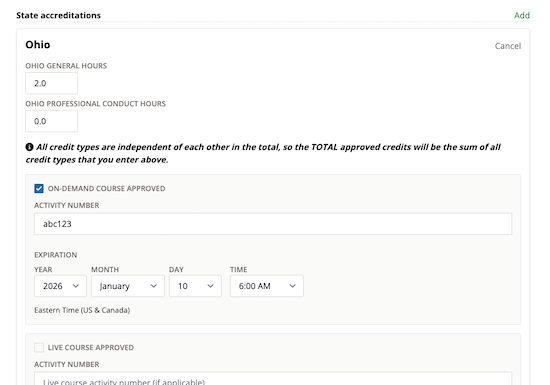The height and width of the screenshot is (385, 550).
Task: Open the expiration Year dropdown
Action: (x=60, y=286)
